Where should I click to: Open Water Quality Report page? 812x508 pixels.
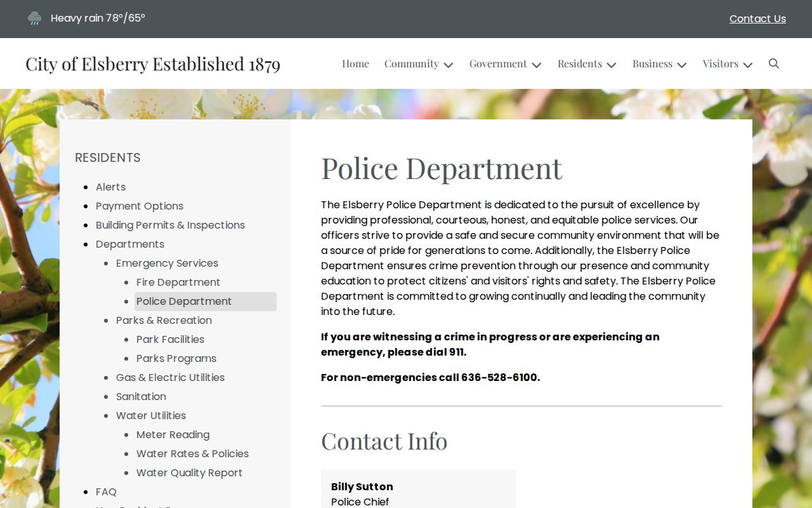coord(189,472)
